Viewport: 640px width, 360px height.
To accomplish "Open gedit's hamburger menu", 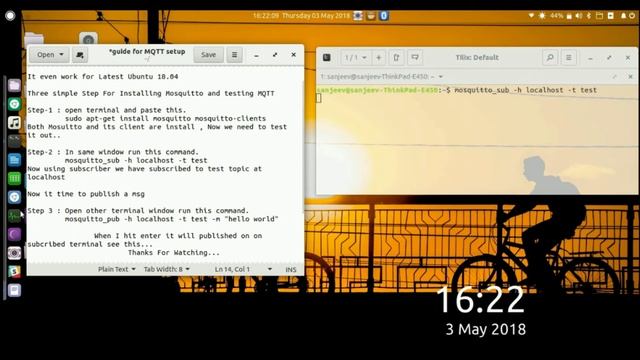I will [234, 55].
